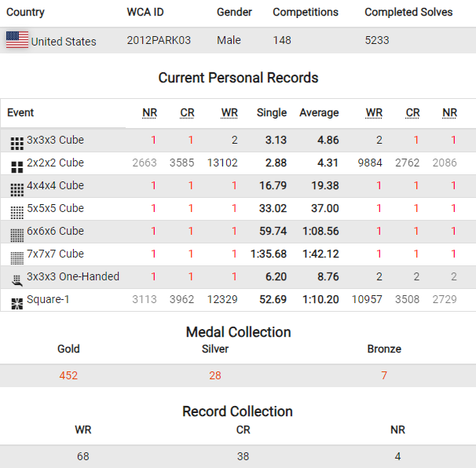Click the silver medal count 28
Screen dimensions: 476x468
[x=215, y=375]
